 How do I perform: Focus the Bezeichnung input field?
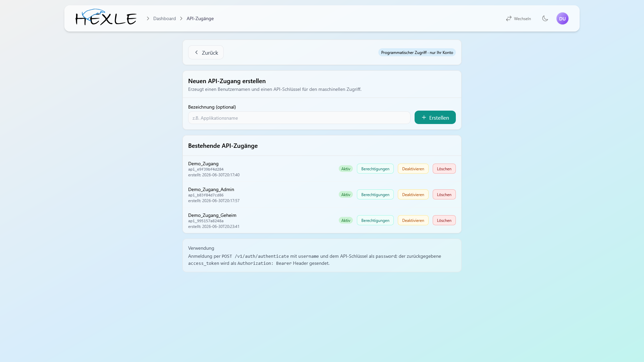click(299, 118)
